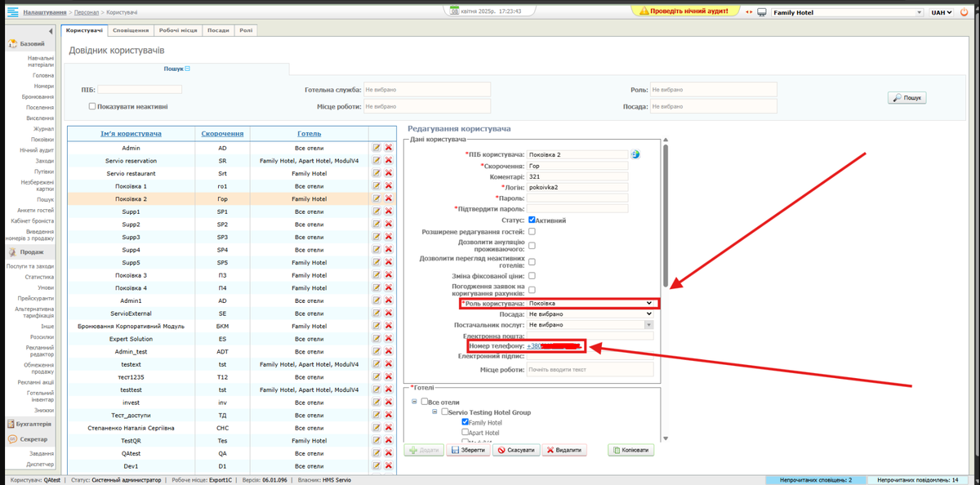Image resolution: width=980 pixels, height=485 pixels.
Task: Open the UAH currency dropdown
Action: click(941, 13)
